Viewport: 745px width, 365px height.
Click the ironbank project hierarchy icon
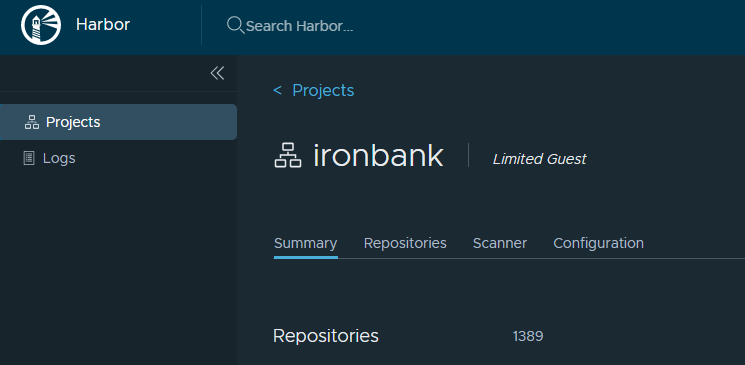[x=288, y=155]
